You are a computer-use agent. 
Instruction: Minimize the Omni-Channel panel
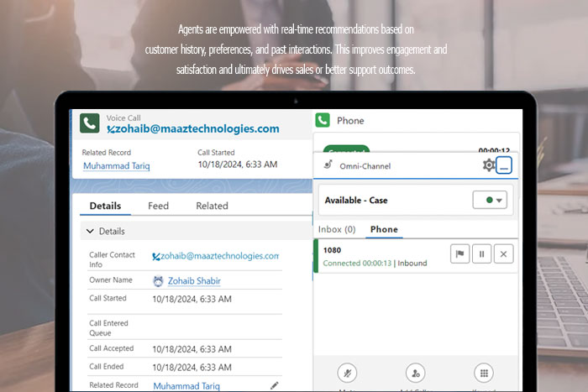pyautogui.click(x=504, y=165)
